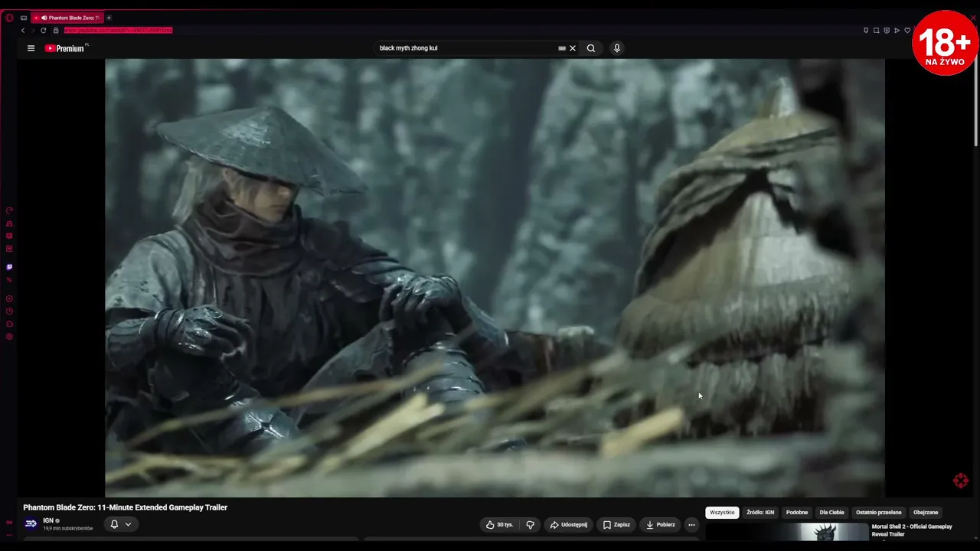Image resolution: width=980 pixels, height=551 pixels.
Task: Open the on-screen keyboard in search box
Action: tap(562, 48)
